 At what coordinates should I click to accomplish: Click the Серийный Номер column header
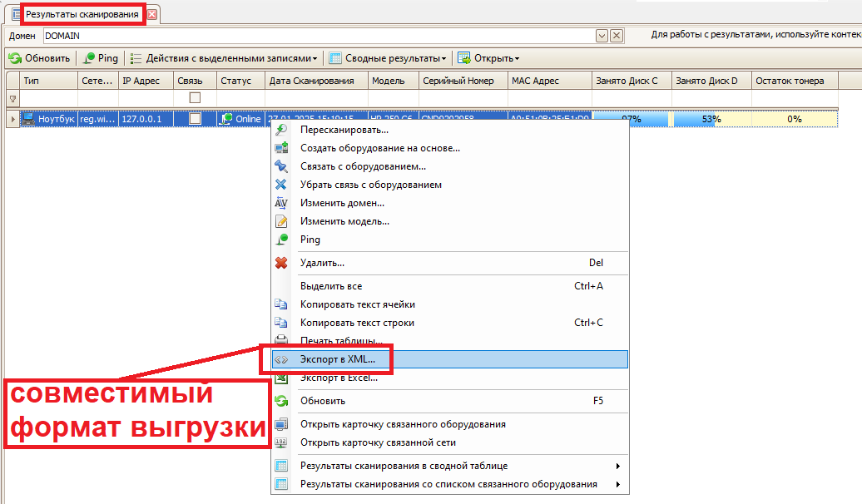[x=463, y=81]
